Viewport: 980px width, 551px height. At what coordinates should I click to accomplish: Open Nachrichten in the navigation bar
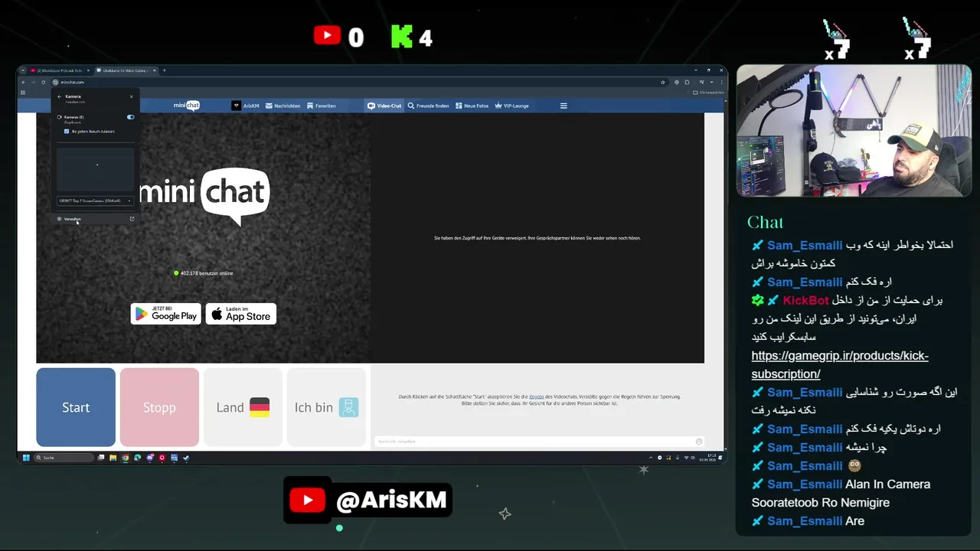283,106
